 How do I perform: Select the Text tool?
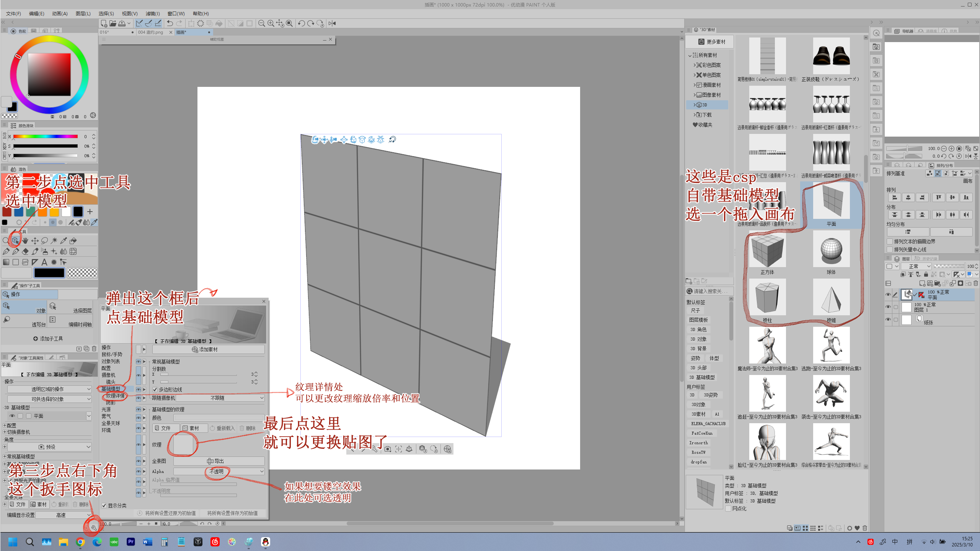44,262
